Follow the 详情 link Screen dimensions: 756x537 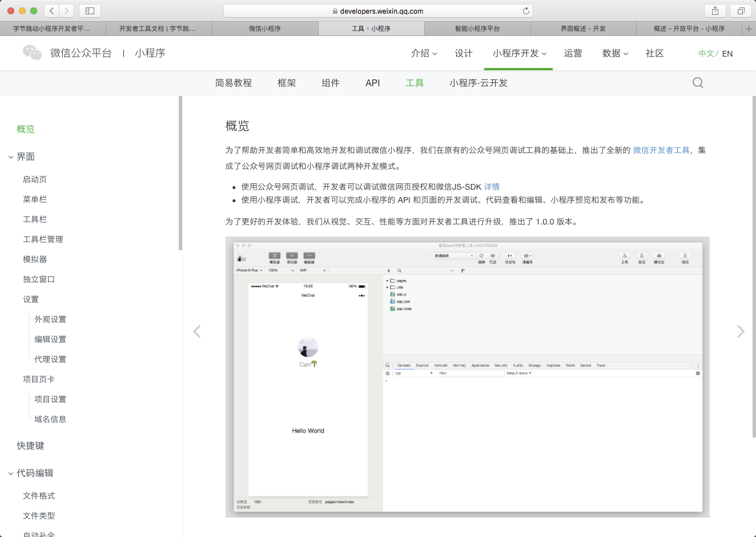[492, 187]
